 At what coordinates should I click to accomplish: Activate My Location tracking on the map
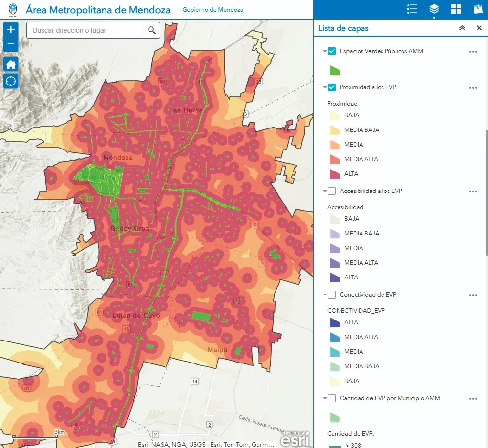pos(10,81)
